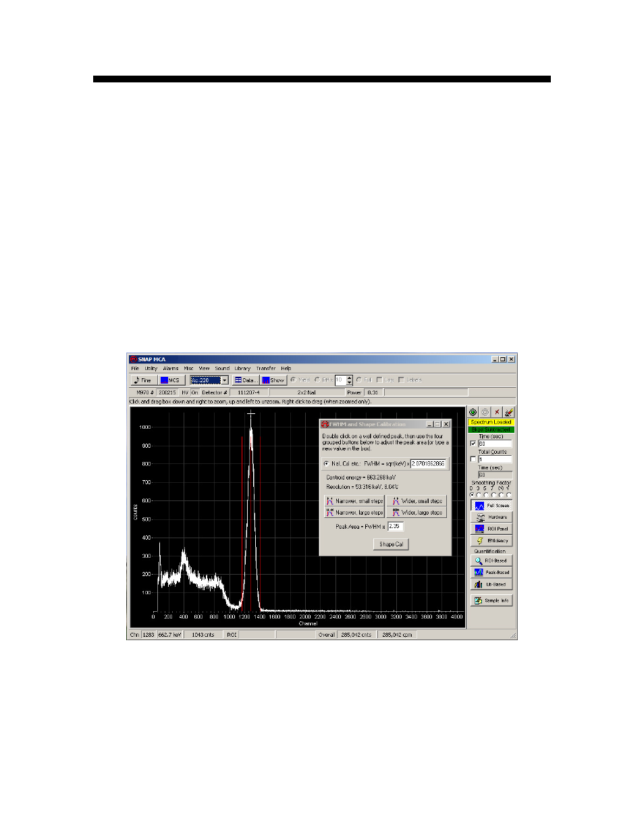Select the Eff radio button
This screenshot has height=834, width=644.
317,380
